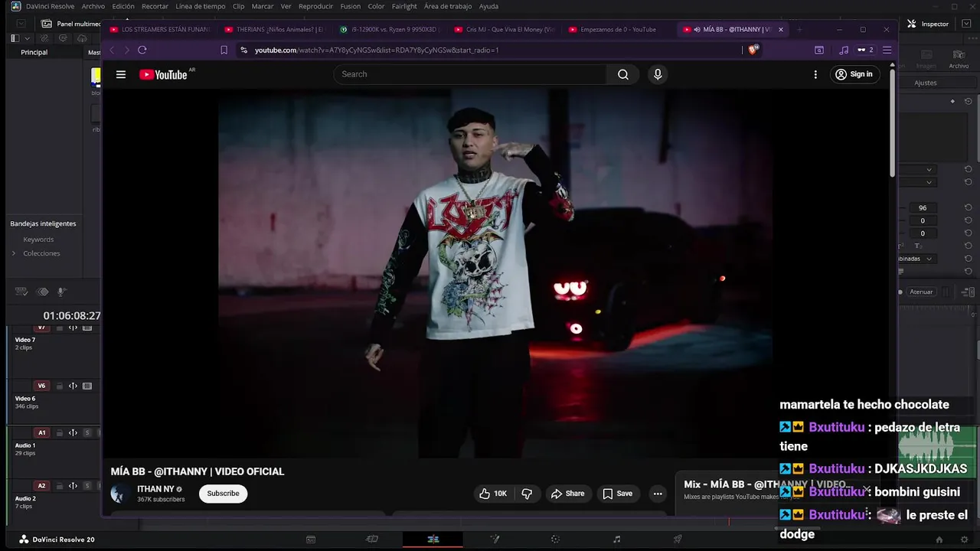Solo the Audio 1 track
This screenshot has height=551, width=980.
tap(87, 433)
